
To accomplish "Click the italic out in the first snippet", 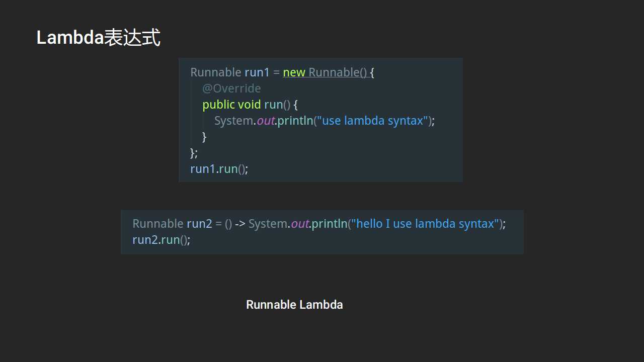I will tap(265, 121).
